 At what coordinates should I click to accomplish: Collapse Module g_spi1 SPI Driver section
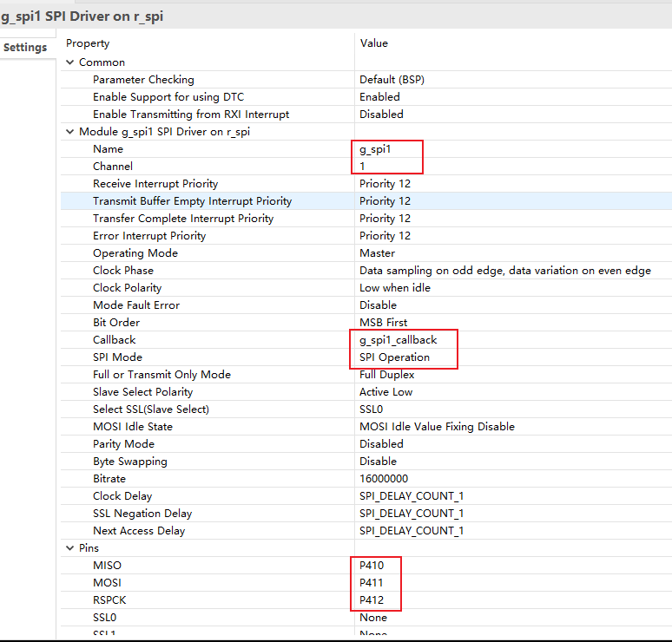pos(69,132)
